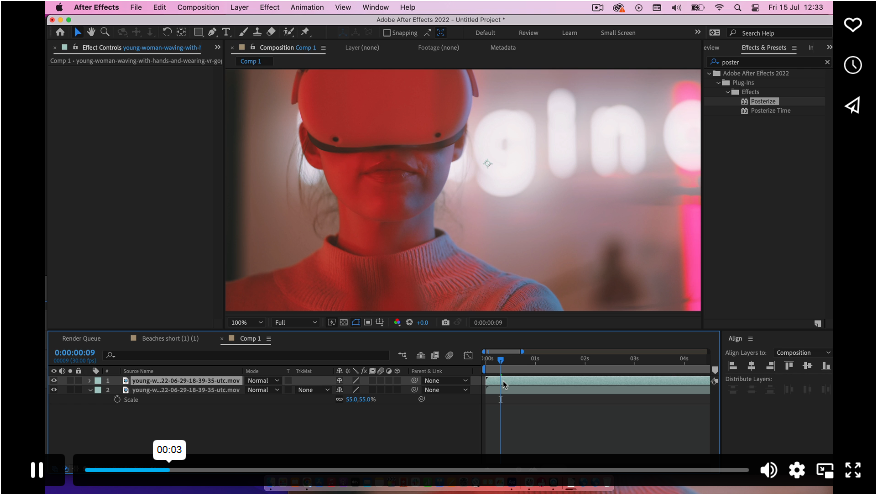This screenshot has width=877, height=494.
Task: Click the reset exposure icon
Action: pyautogui.click(x=409, y=322)
